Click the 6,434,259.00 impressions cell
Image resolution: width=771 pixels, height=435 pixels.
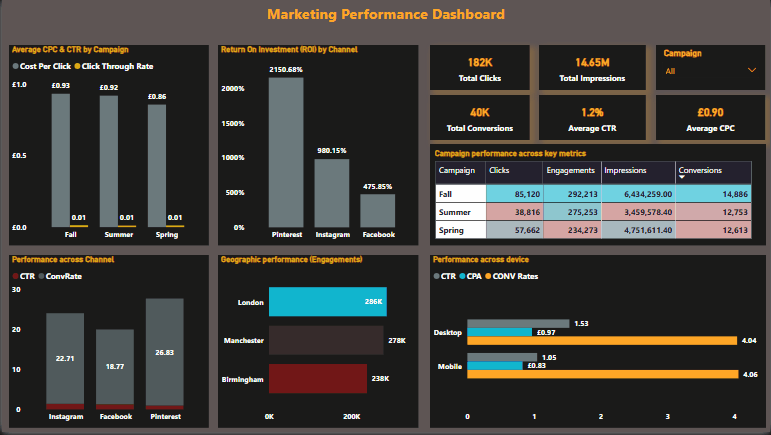638,194
